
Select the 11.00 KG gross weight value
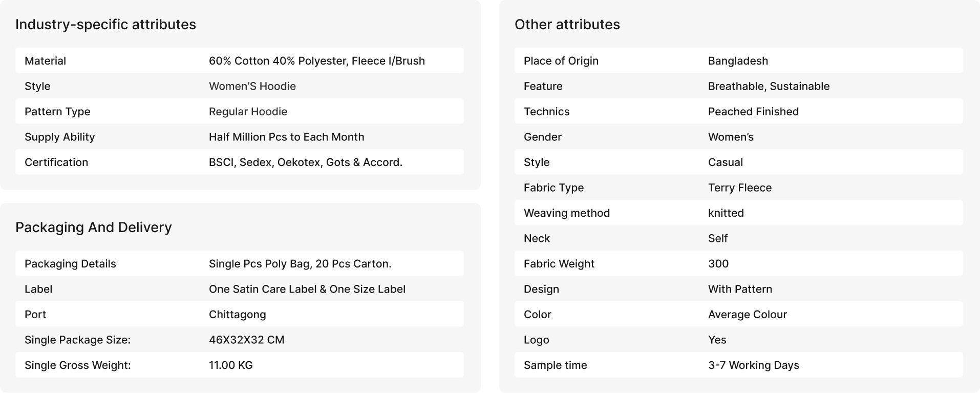231,365
